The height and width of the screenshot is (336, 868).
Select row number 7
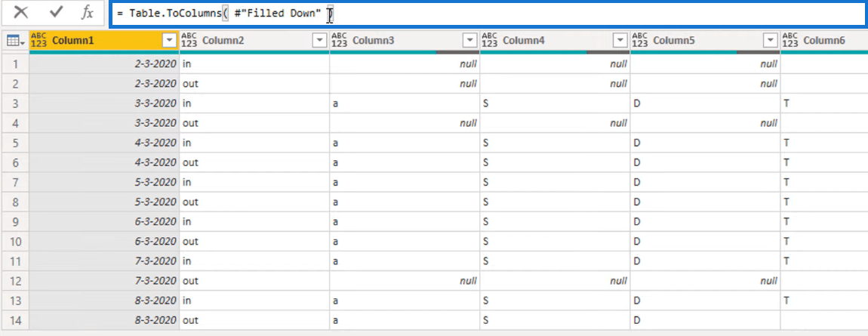15,182
